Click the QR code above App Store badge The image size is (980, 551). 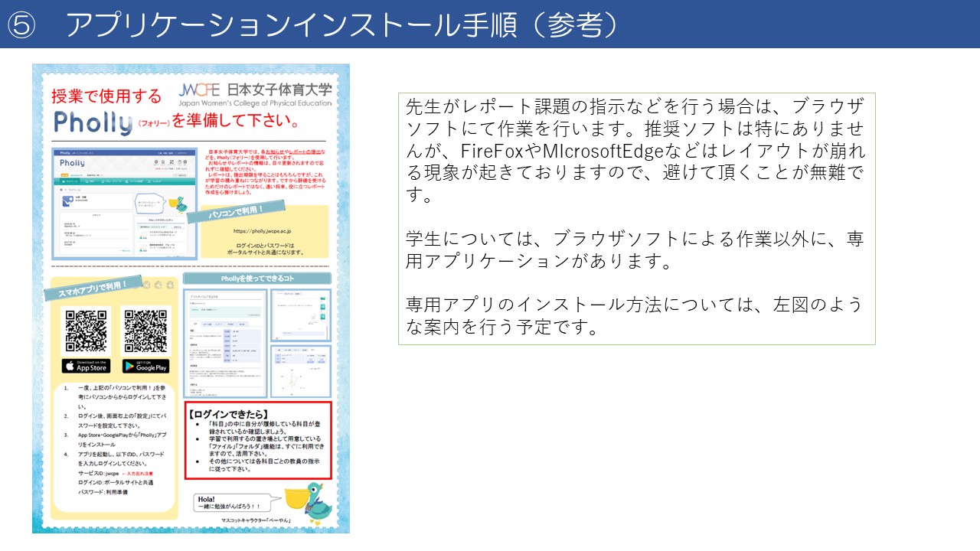click(x=87, y=331)
